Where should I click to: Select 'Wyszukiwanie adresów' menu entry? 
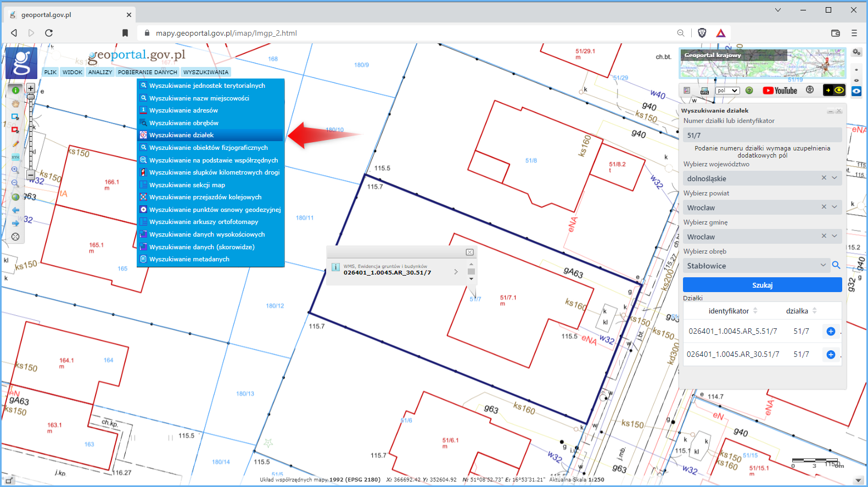coord(183,110)
